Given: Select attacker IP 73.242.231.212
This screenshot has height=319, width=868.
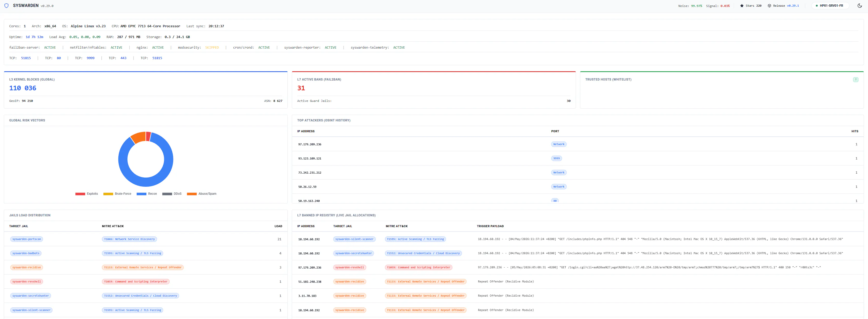Looking at the screenshot, I should pos(310,173).
